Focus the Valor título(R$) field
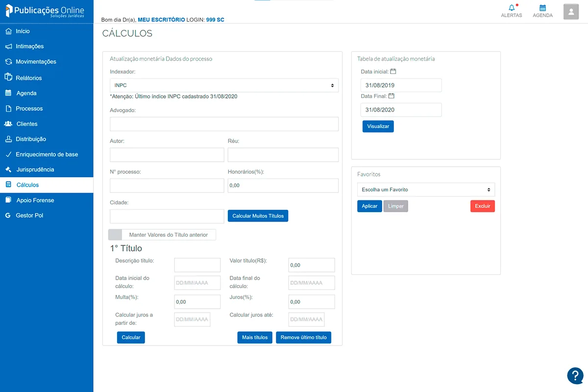This screenshot has width=588, height=392. tap(311, 265)
